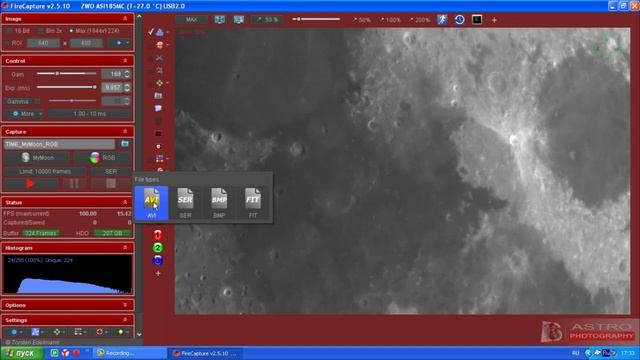Start recording with the red play button

tap(30, 184)
